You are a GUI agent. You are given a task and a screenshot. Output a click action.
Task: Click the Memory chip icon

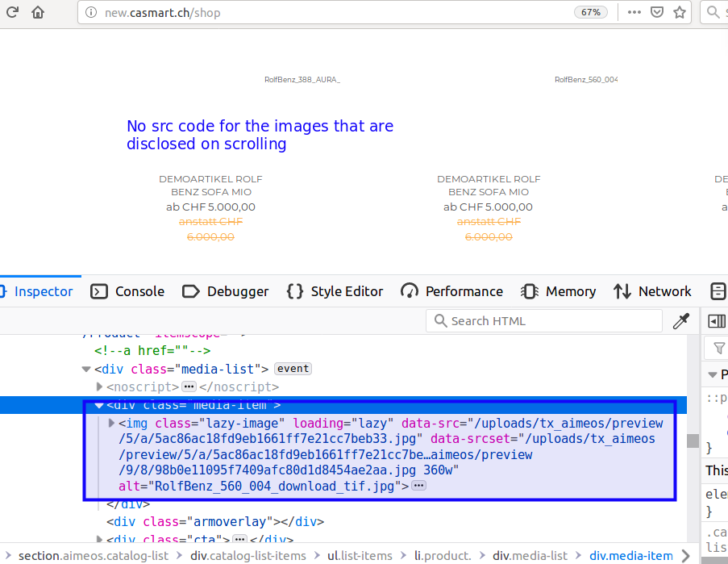(x=530, y=291)
